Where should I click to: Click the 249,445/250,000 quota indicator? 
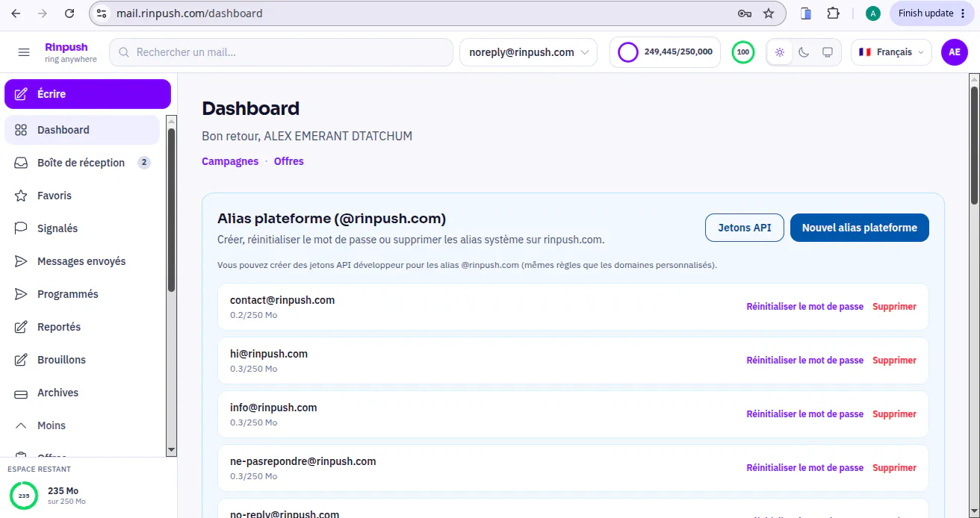(x=665, y=52)
